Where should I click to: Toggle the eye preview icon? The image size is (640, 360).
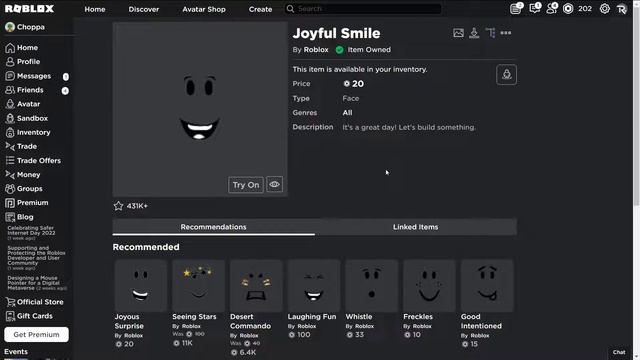274,184
